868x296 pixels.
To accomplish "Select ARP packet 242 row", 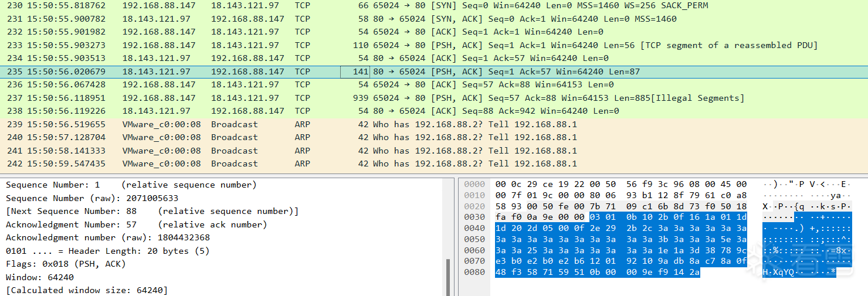I will point(434,164).
